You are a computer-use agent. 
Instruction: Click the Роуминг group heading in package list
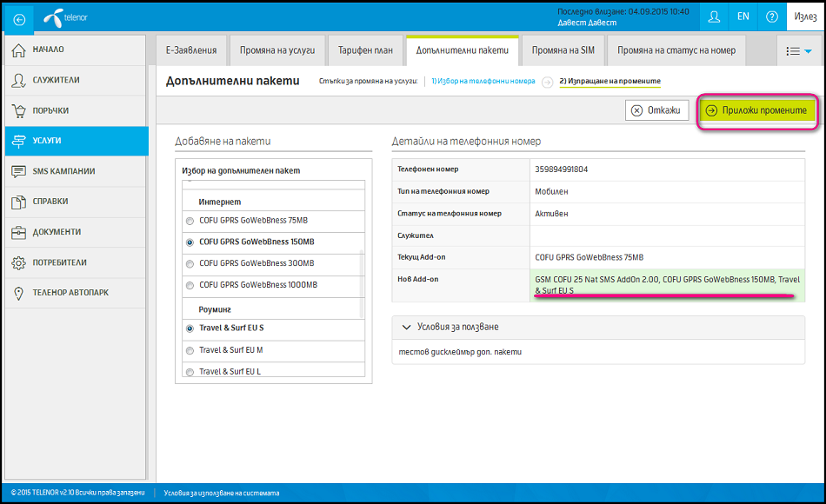coord(215,309)
